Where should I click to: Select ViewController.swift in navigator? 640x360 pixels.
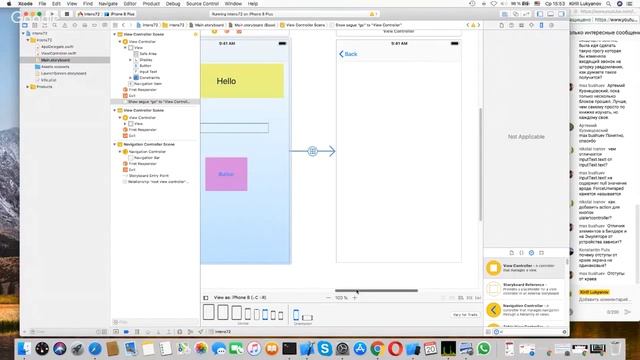coord(58,53)
